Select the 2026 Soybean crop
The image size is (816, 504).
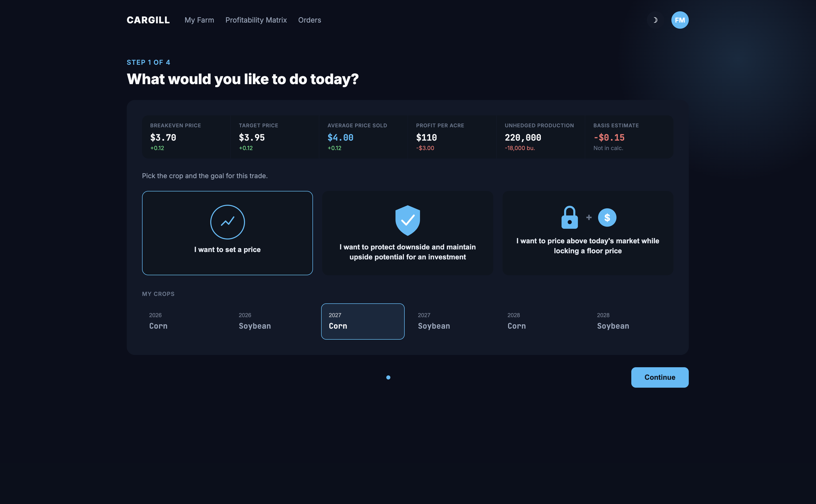273,321
